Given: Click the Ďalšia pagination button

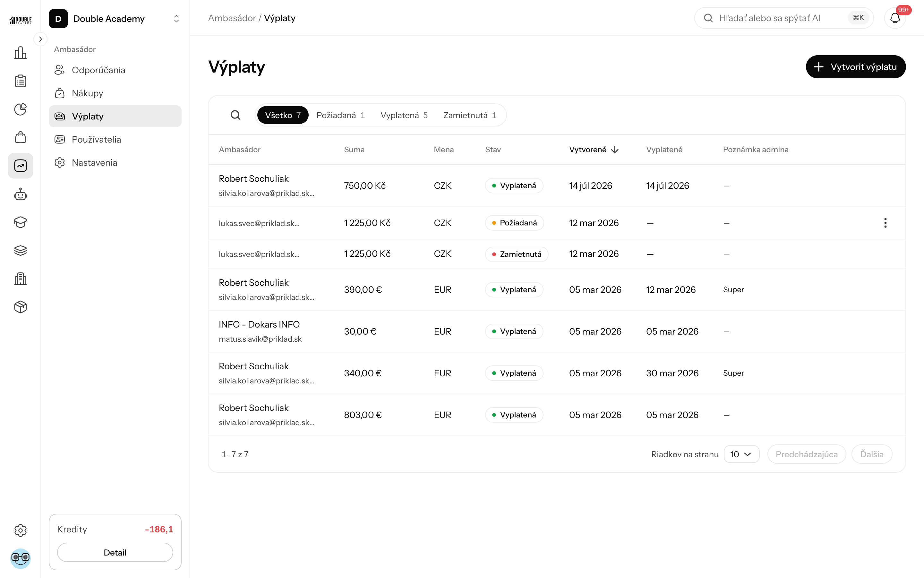Looking at the screenshot, I should click(871, 454).
